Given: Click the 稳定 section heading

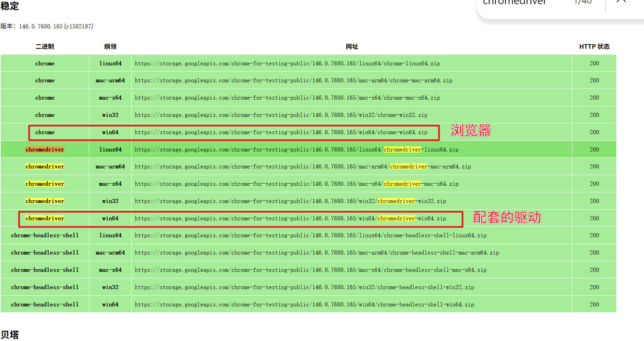Looking at the screenshot, I should pos(10,6).
